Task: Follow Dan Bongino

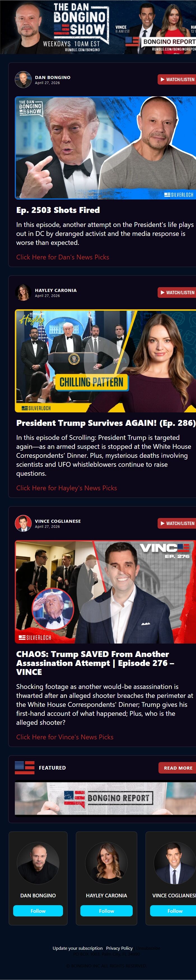Action: [38, 911]
